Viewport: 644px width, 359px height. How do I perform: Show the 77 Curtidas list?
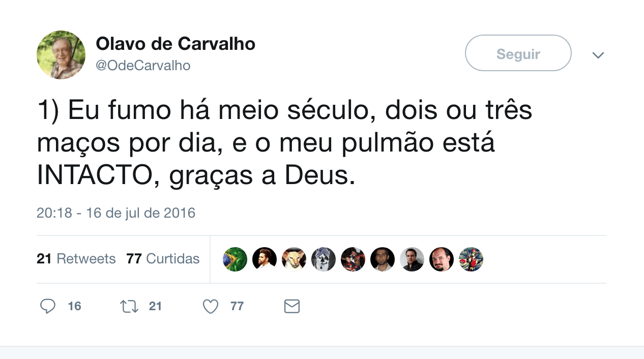point(163,259)
